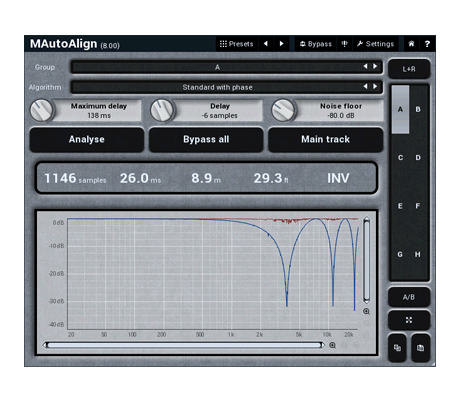Click the INV phase indicator
Viewport: 460px width, 416px height.
pyautogui.click(x=338, y=178)
